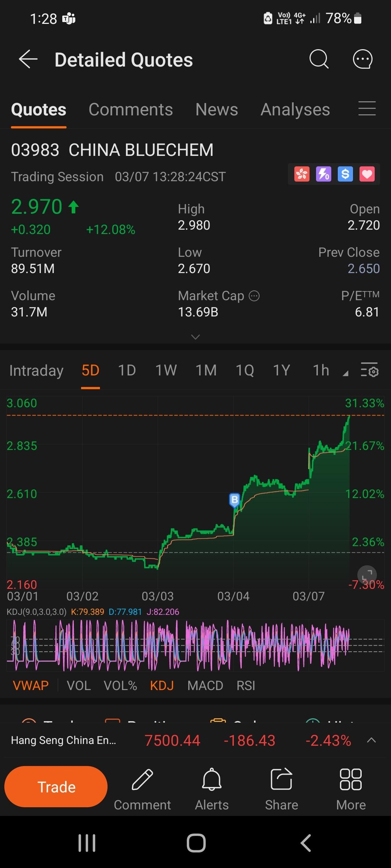Tap the red heart favorite icon
The width and height of the screenshot is (391, 868).
[367, 174]
